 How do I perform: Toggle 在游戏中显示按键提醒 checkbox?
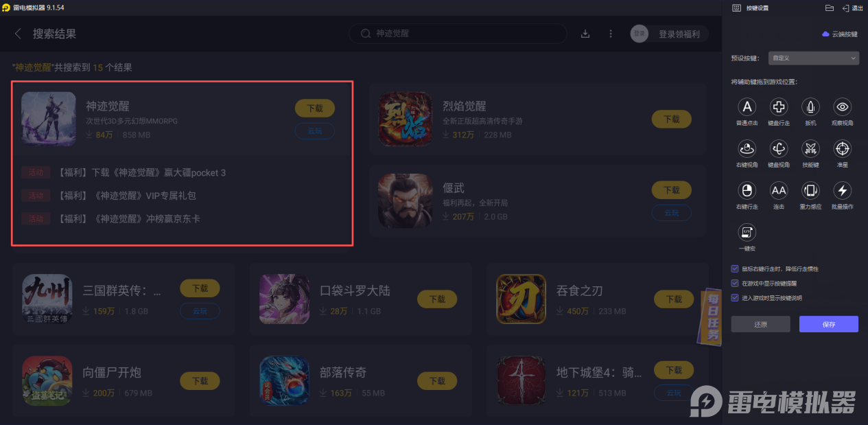[x=735, y=283]
